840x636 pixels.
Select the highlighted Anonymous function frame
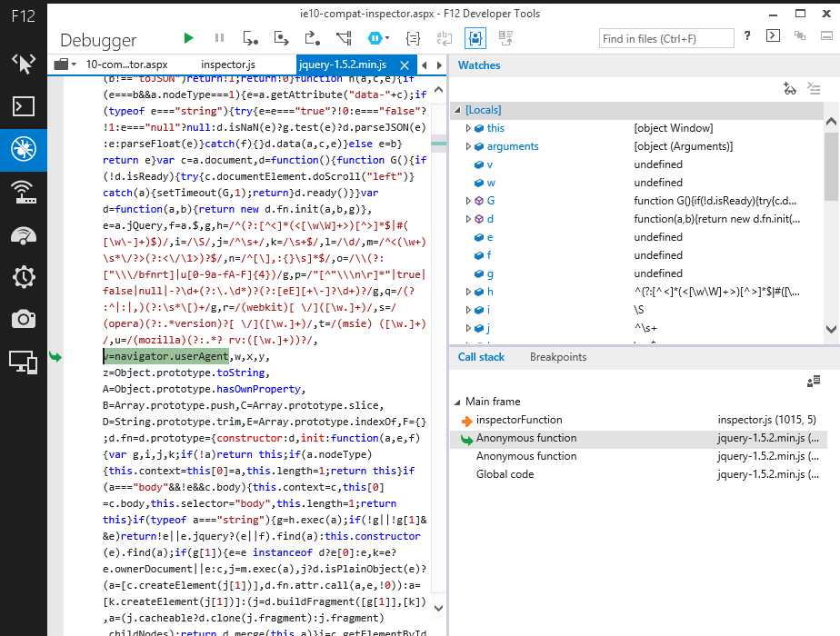[x=638, y=438]
